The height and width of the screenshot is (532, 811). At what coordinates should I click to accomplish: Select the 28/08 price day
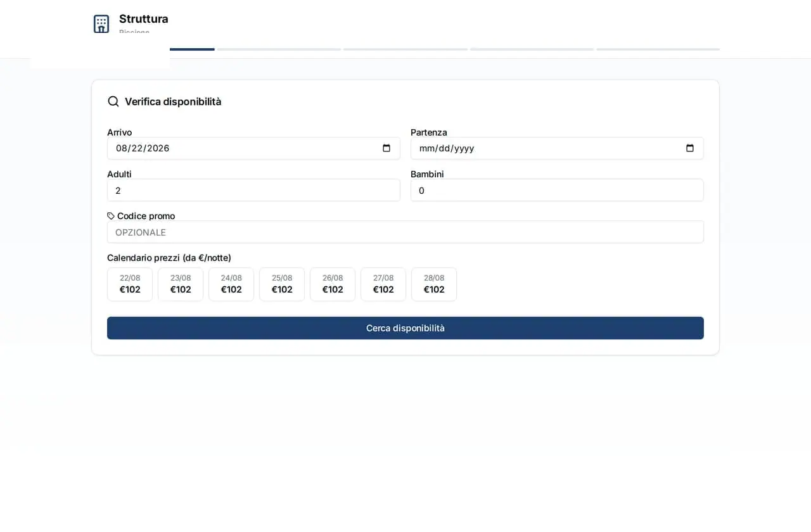tap(434, 284)
